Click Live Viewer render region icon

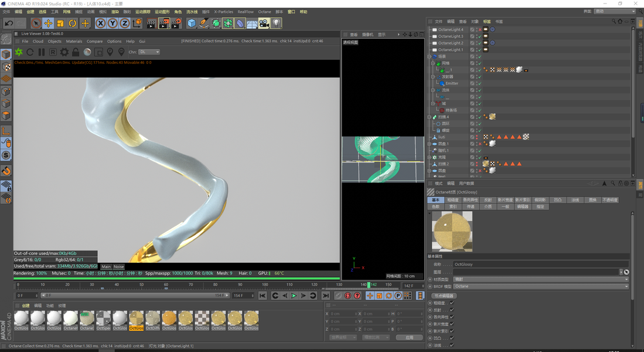point(98,52)
